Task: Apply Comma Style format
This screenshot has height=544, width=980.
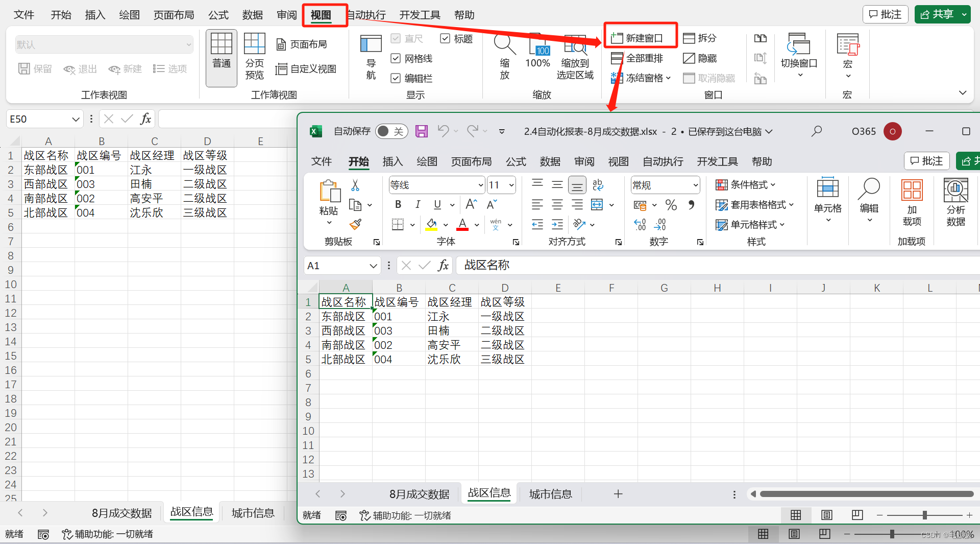Action: click(691, 205)
